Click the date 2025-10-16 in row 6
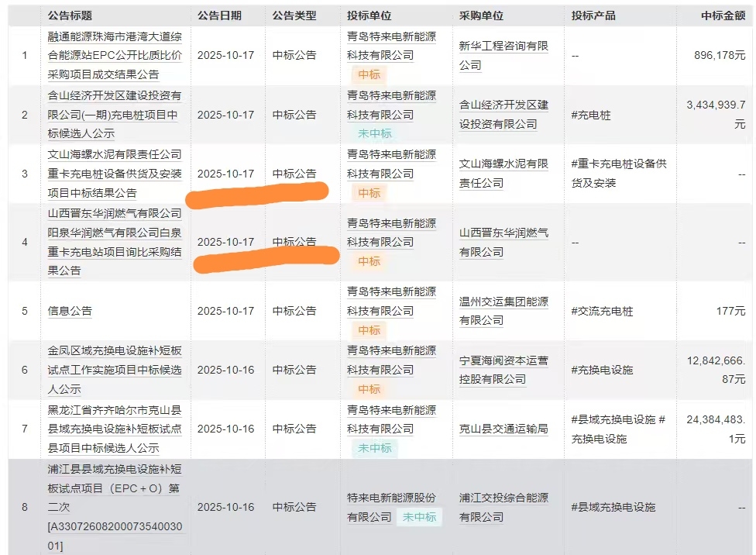This screenshot has height=555, width=756. coord(225,371)
